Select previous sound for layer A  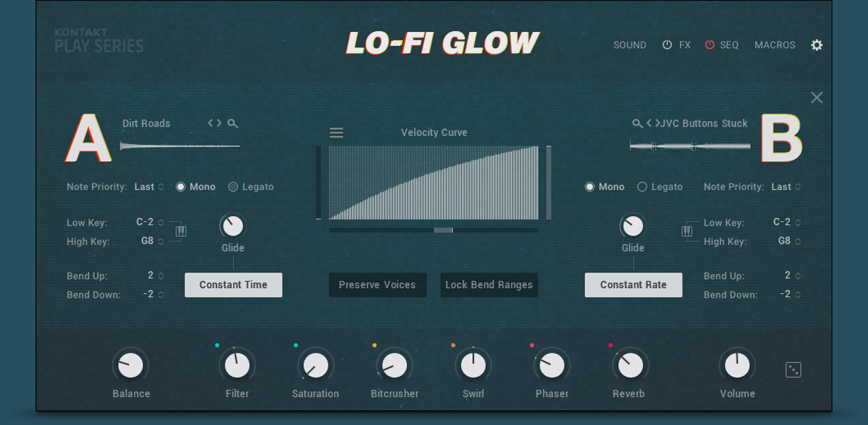[x=211, y=123]
